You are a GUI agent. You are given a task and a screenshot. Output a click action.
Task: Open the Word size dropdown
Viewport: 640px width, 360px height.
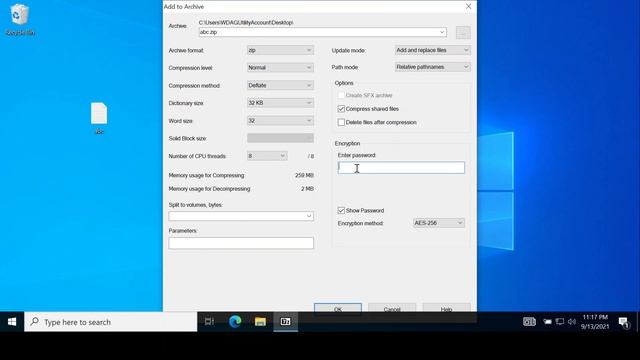pyautogui.click(x=280, y=121)
